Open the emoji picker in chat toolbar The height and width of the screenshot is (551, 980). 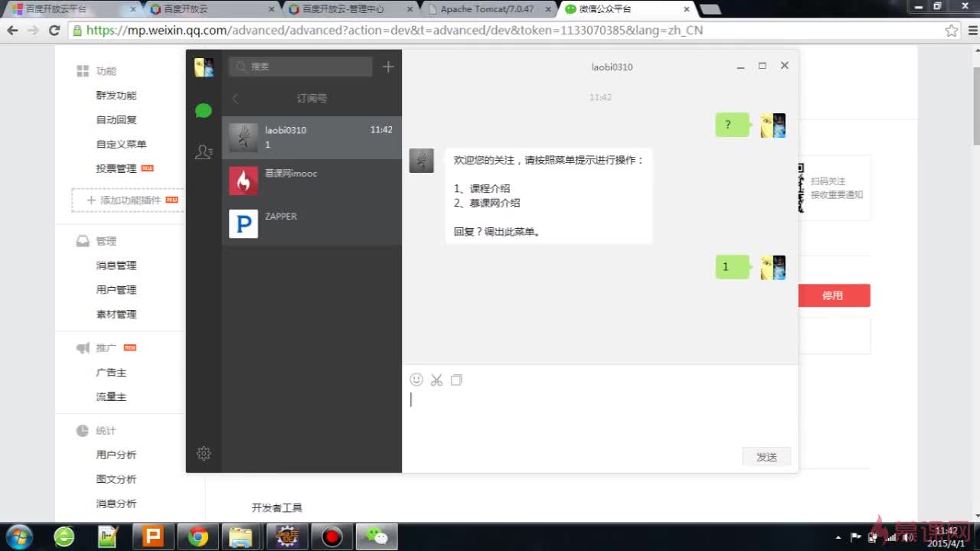[x=416, y=380]
